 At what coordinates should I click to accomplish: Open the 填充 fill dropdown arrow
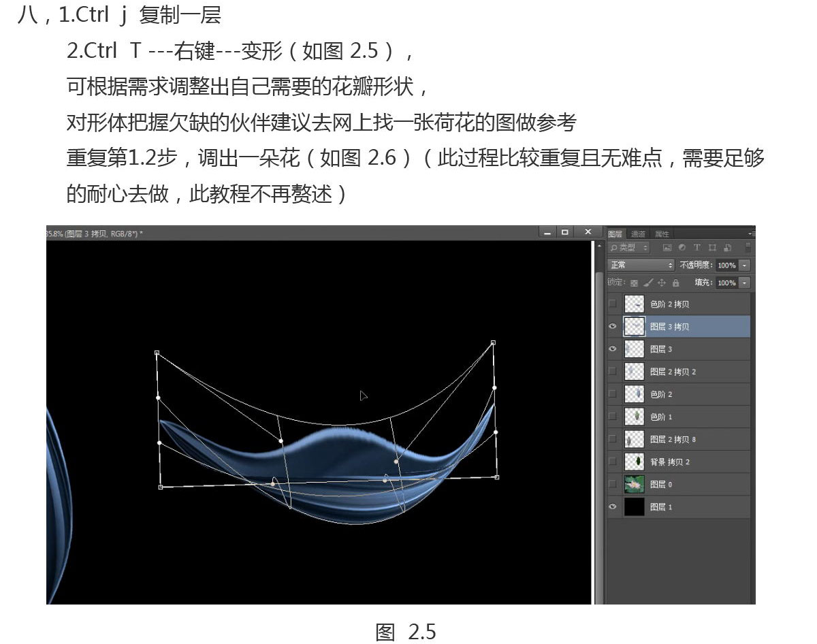(x=745, y=283)
